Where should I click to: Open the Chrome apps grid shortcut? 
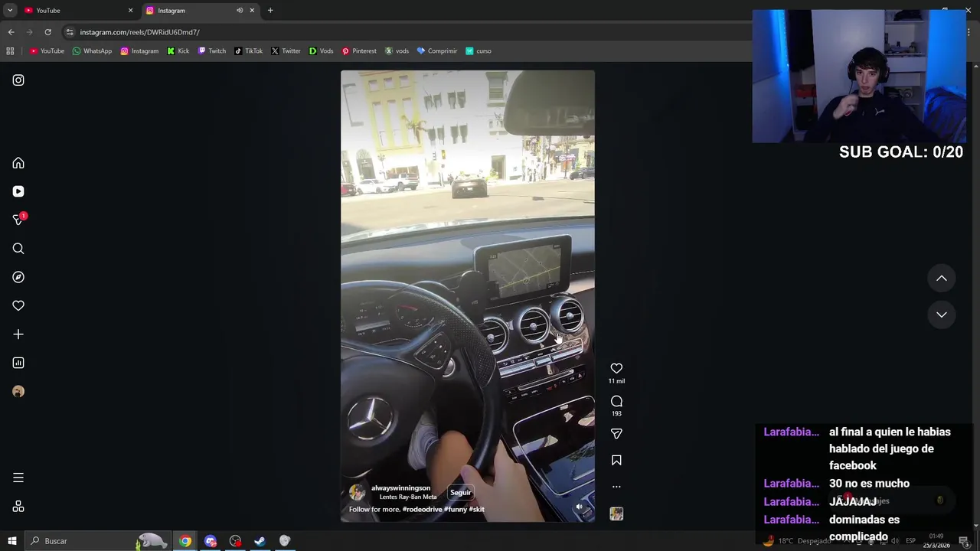coord(10,51)
